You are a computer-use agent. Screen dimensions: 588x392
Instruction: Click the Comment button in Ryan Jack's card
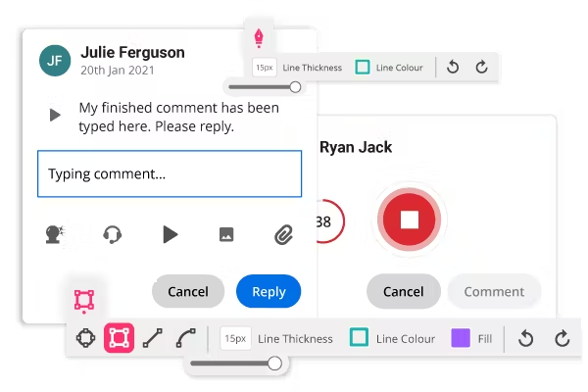point(494,291)
